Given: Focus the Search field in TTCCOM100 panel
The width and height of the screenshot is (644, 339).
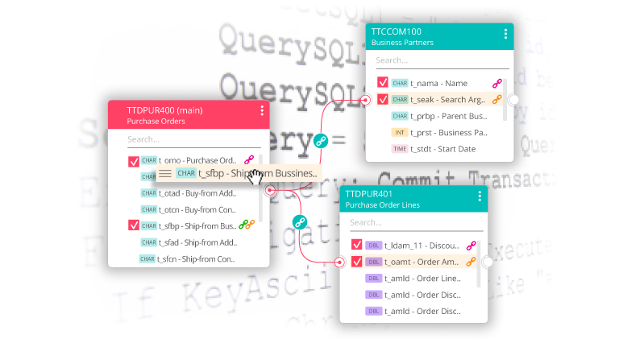Looking at the screenshot, I should click(x=442, y=60).
